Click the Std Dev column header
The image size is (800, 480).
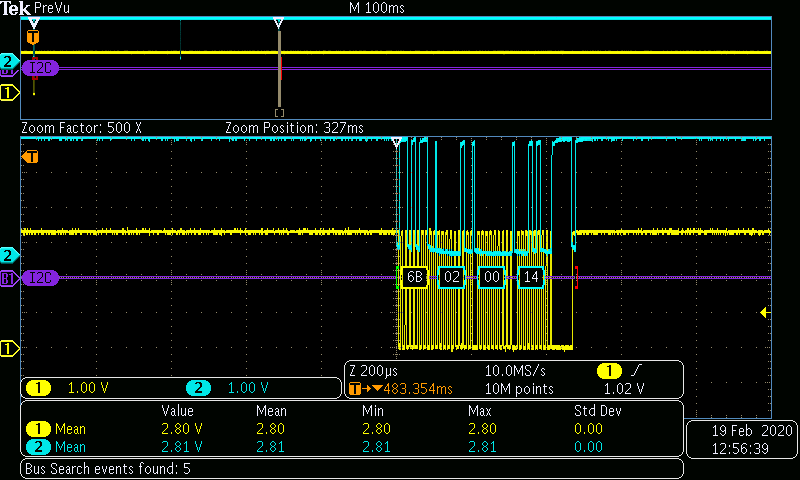pyautogui.click(x=597, y=411)
